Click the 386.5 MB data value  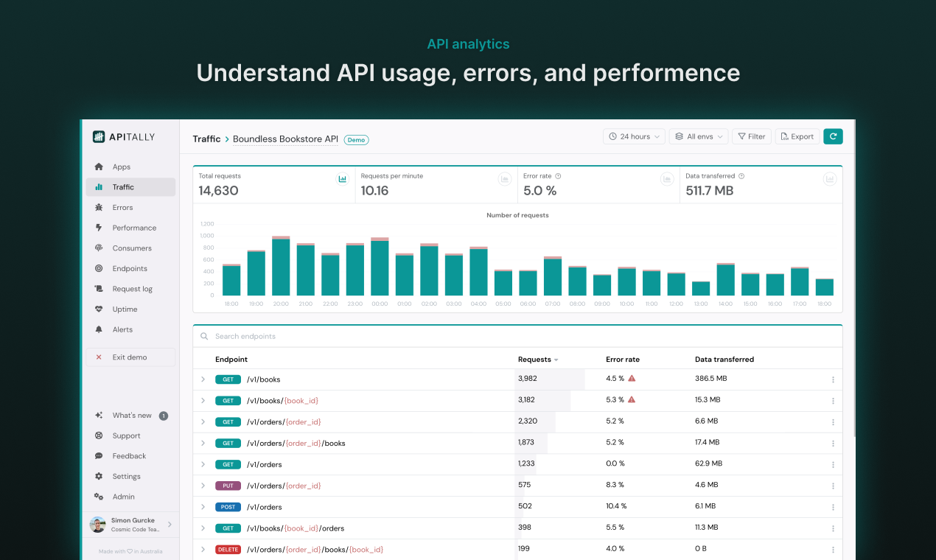(x=711, y=379)
